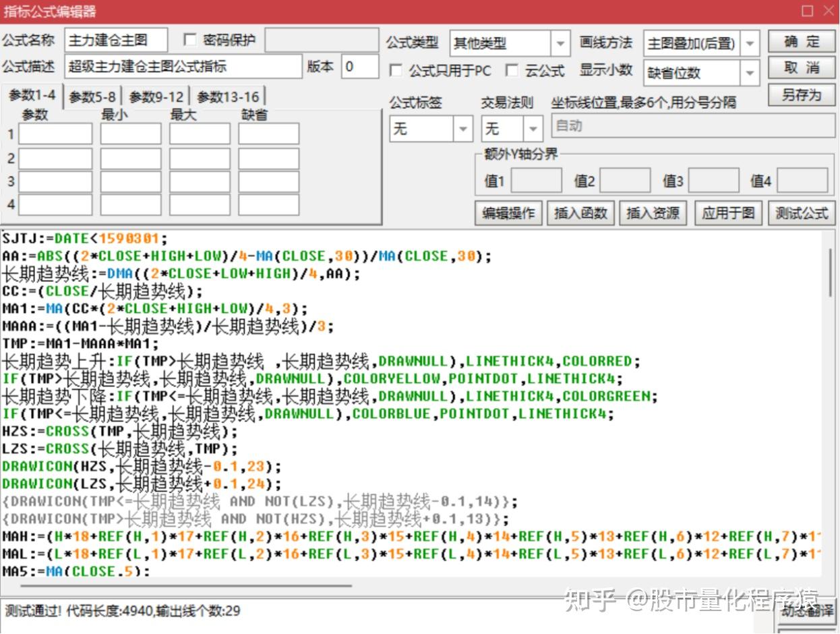Click the 确定 button
The image size is (840, 634).
[x=802, y=42]
